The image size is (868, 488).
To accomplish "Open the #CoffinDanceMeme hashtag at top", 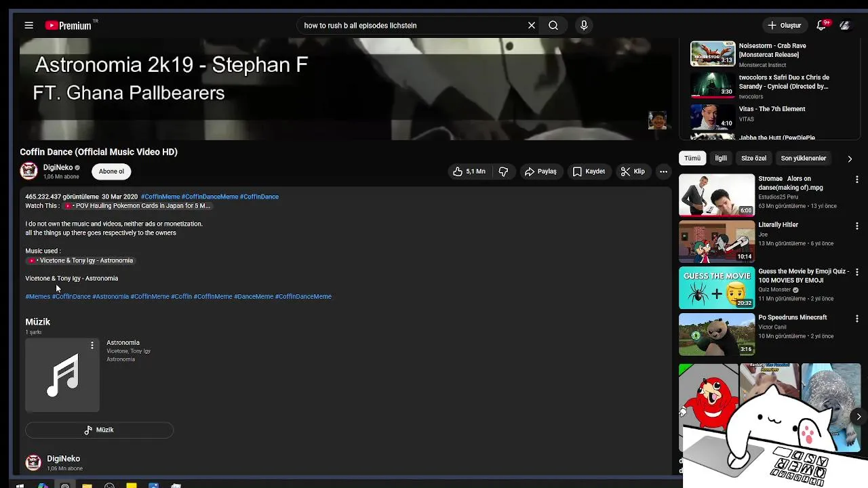I will pyautogui.click(x=210, y=197).
